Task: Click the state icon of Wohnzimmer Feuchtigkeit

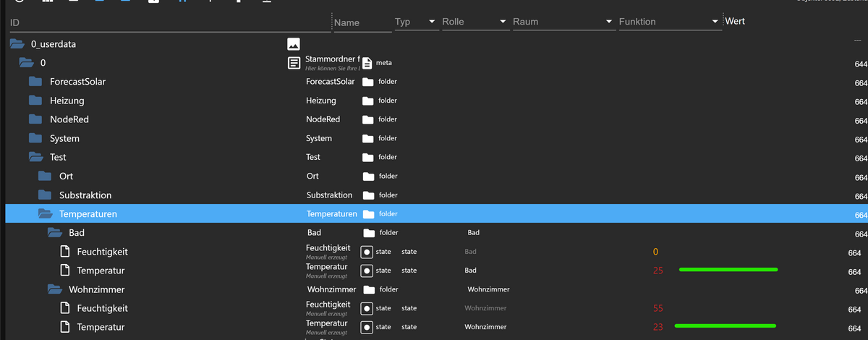Action: click(367, 308)
